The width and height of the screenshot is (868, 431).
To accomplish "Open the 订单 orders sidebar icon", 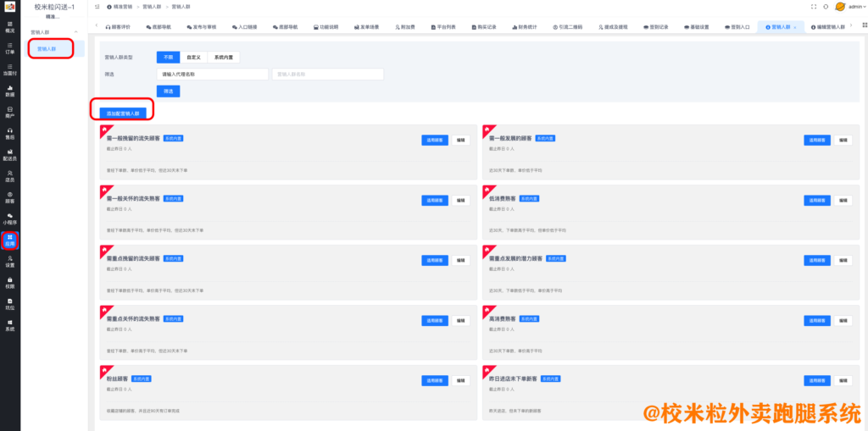I will point(9,47).
